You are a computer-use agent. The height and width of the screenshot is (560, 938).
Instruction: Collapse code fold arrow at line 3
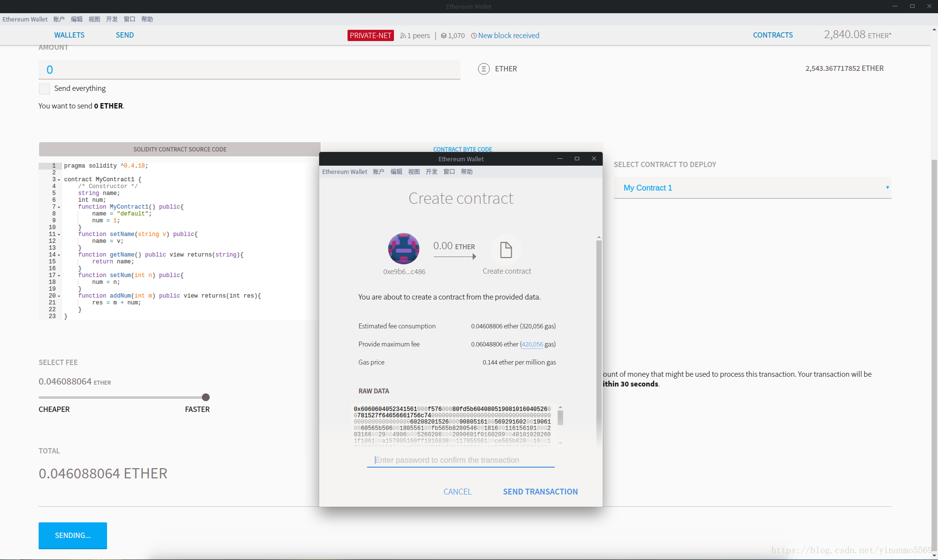pos(59,180)
